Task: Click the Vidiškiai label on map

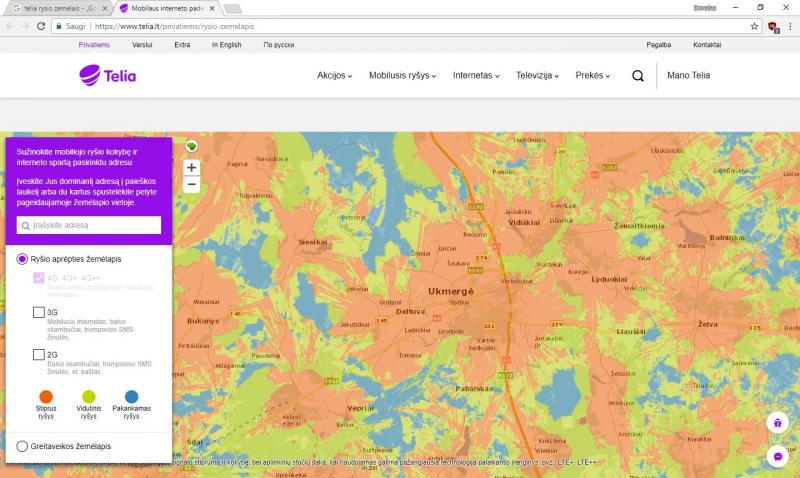Action: tap(524, 222)
